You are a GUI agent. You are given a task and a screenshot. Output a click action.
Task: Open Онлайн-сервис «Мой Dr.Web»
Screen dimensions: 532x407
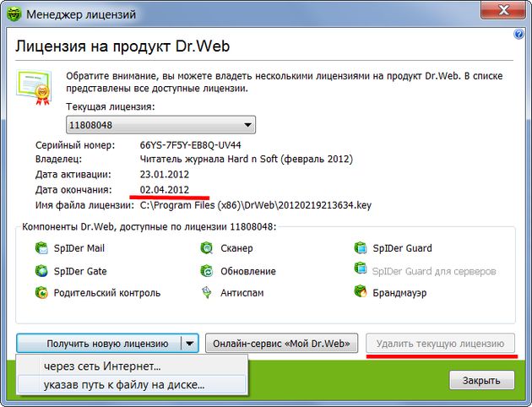click(281, 344)
